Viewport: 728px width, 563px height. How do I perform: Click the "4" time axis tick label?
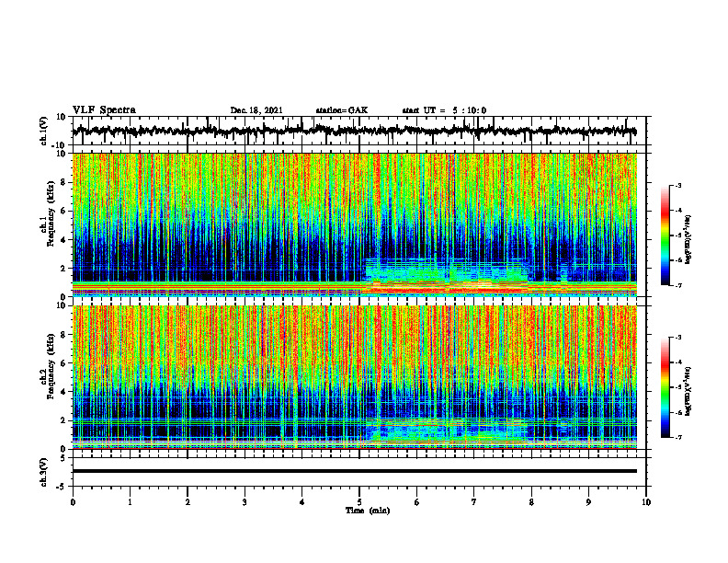click(302, 502)
